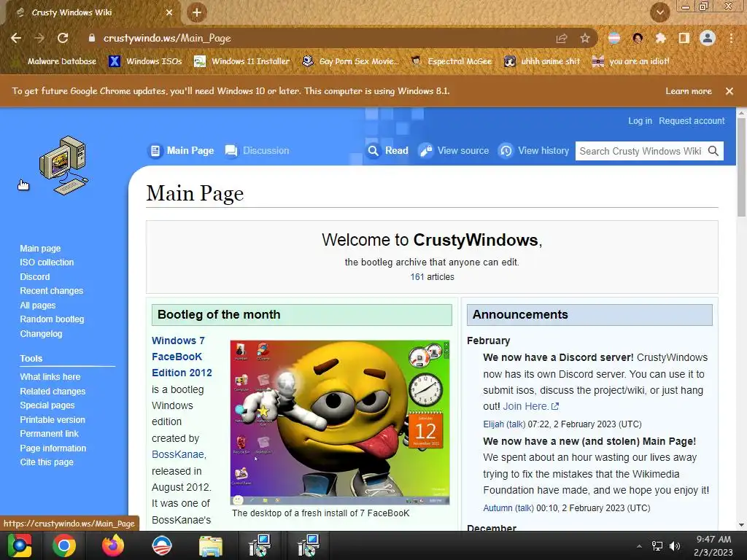Open a Random bootleg page
The width and height of the screenshot is (747, 560).
tap(52, 319)
